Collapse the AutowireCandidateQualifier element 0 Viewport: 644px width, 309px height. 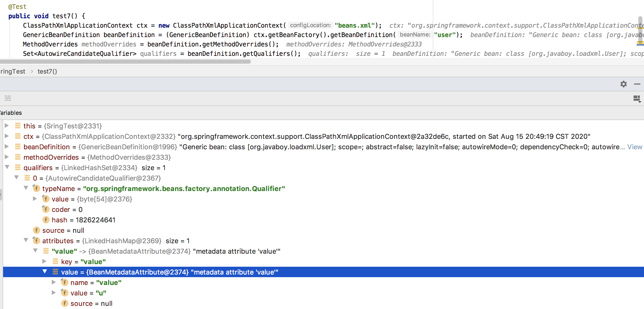click(x=16, y=178)
